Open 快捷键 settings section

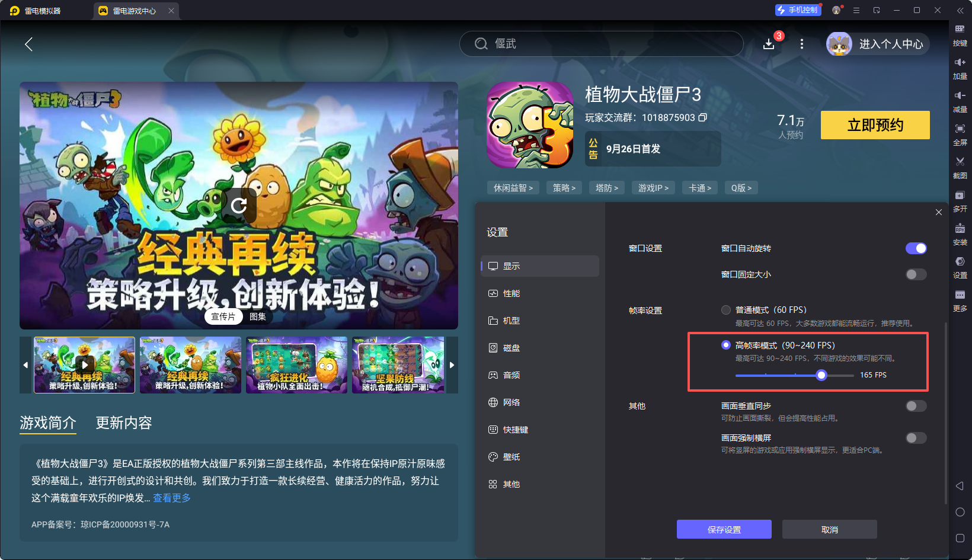(x=540, y=430)
